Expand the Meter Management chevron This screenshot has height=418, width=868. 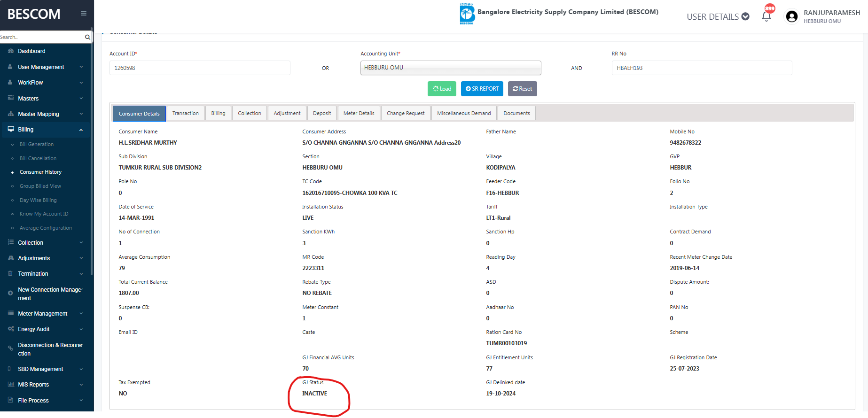click(x=81, y=314)
